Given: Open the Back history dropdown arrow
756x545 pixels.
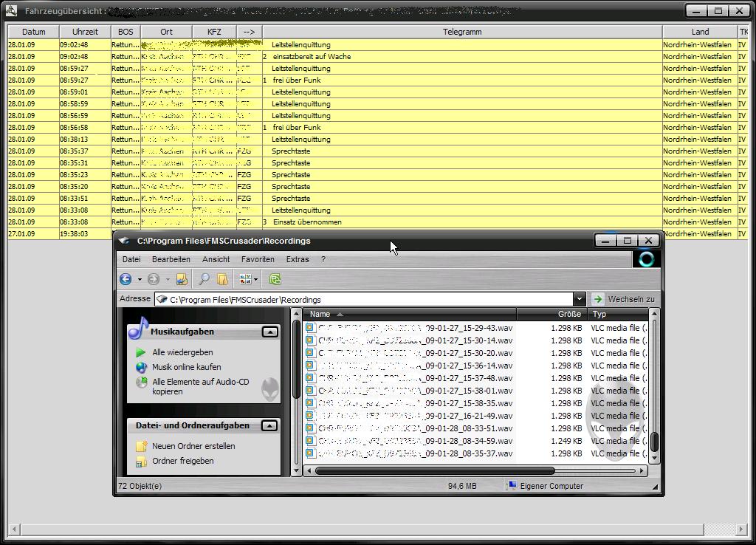Looking at the screenshot, I should 140,279.
